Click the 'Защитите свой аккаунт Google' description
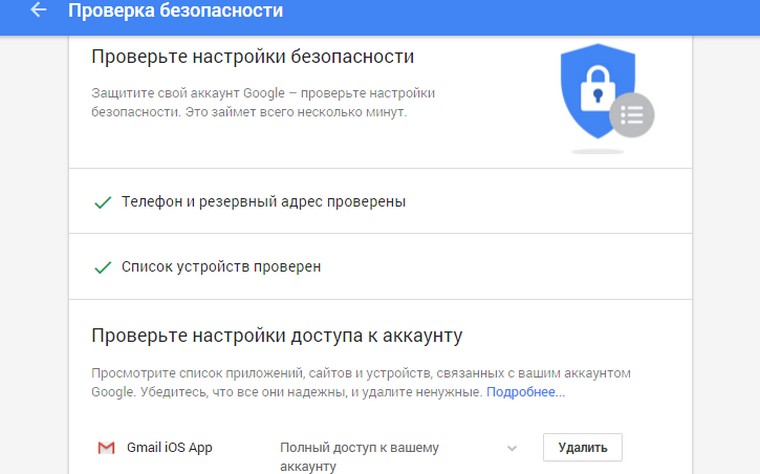 click(x=263, y=103)
